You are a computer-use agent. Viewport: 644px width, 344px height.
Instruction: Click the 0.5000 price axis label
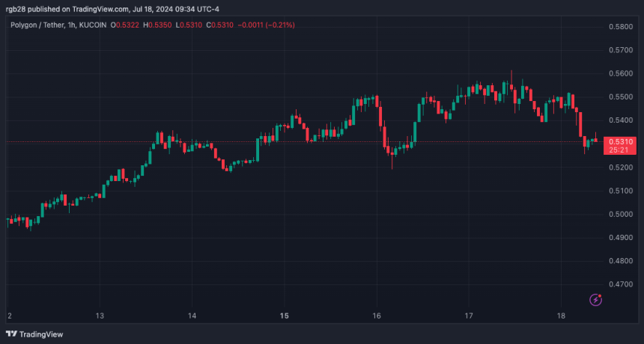click(x=622, y=215)
